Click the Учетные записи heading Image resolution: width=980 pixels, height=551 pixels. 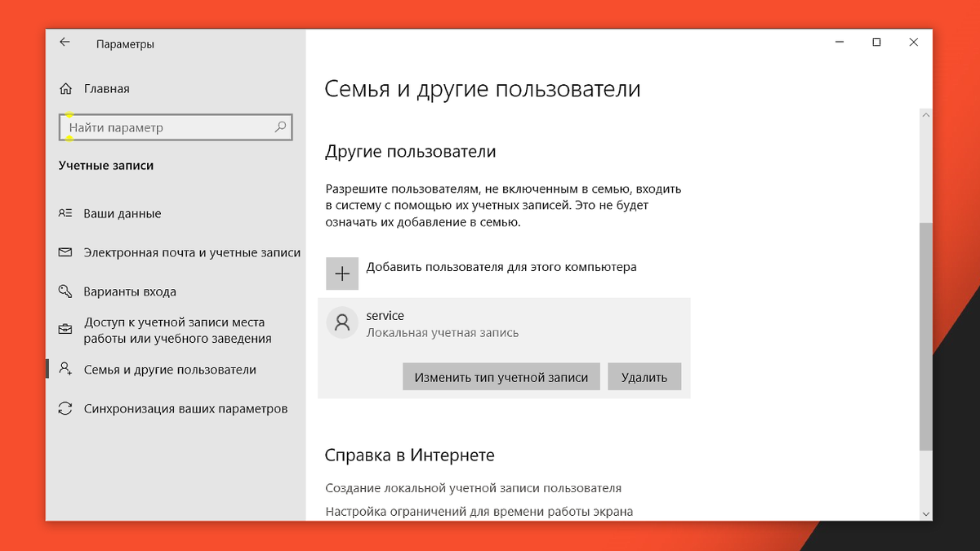(106, 166)
